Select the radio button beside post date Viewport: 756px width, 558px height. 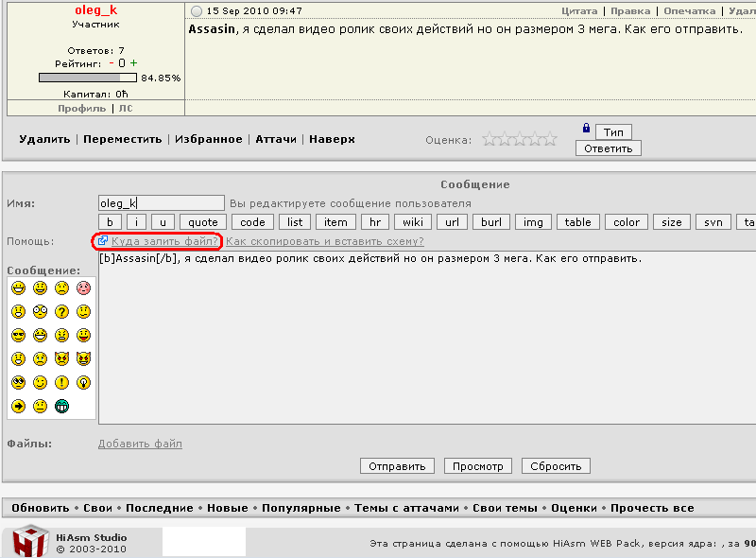coord(197,11)
